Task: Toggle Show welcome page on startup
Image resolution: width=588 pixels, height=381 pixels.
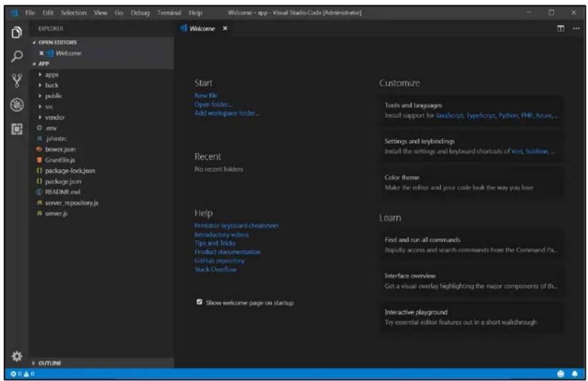Action: pyautogui.click(x=199, y=302)
